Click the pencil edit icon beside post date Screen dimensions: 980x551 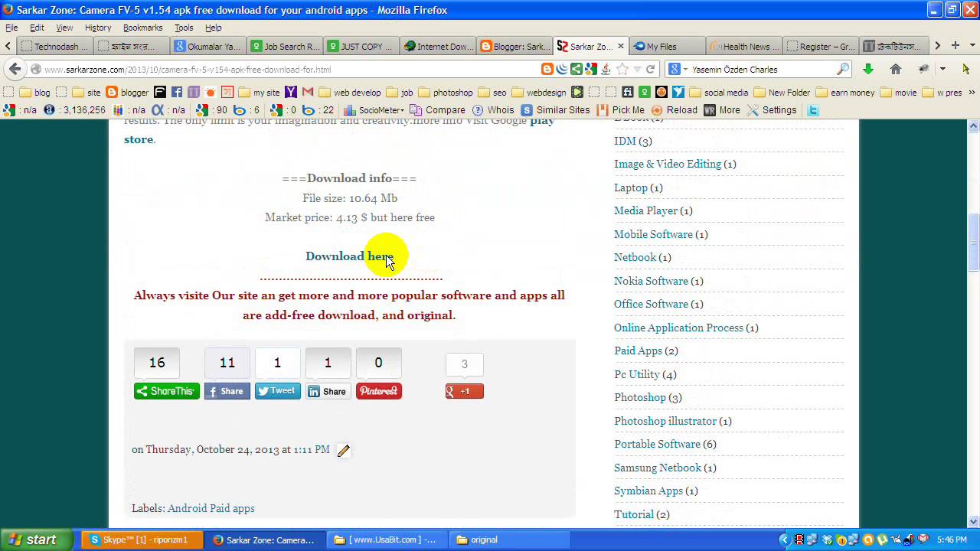coord(344,451)
